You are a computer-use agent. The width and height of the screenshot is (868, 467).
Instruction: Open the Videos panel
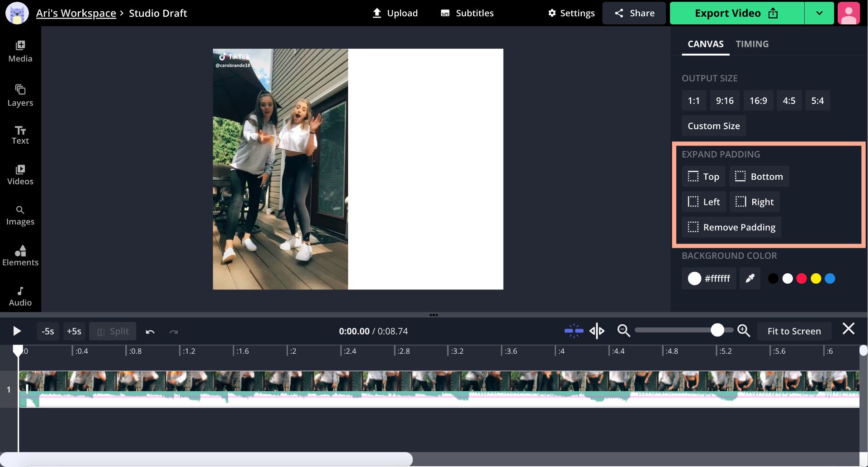(x=20, y=174)
